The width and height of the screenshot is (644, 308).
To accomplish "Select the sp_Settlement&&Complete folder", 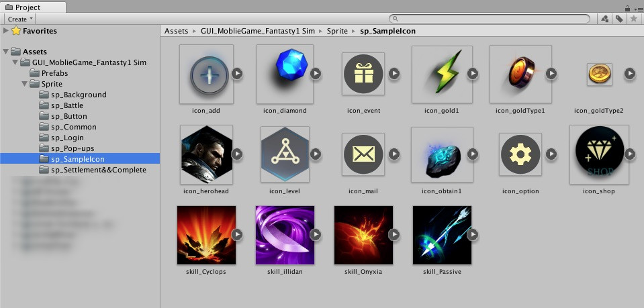I will click(x=93, y=170).
